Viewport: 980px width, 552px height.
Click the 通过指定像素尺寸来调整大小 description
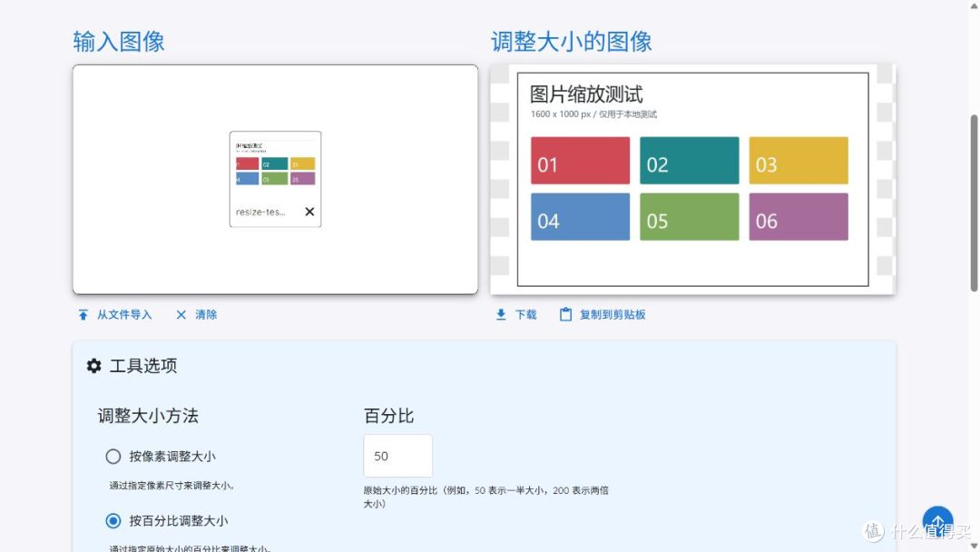[171, 485]
